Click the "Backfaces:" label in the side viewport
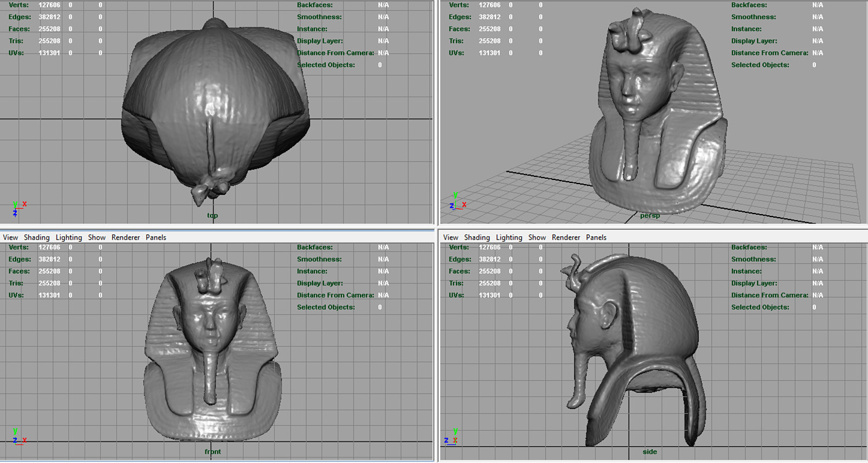Viewport: 868px width, 463px height. coord(749,247)
